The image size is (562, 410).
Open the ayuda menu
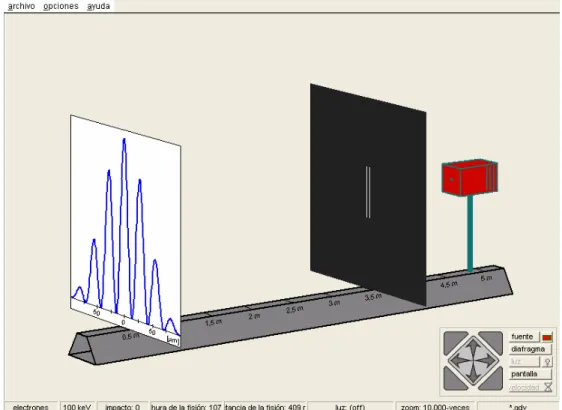98,6
